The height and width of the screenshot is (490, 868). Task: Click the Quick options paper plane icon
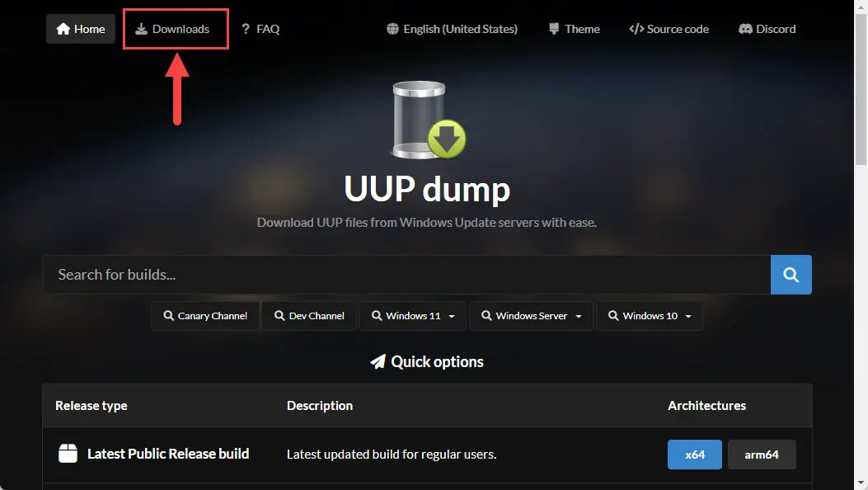(378, 361)
